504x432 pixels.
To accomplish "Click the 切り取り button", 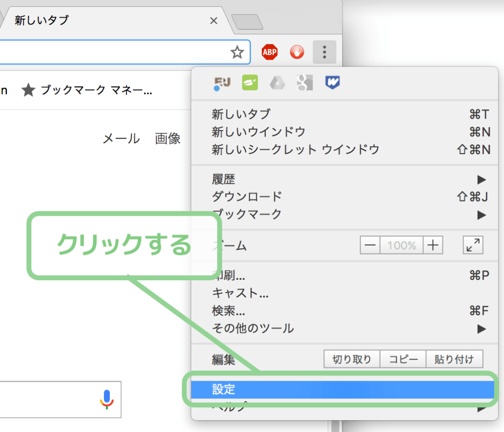I will (351, 359).
